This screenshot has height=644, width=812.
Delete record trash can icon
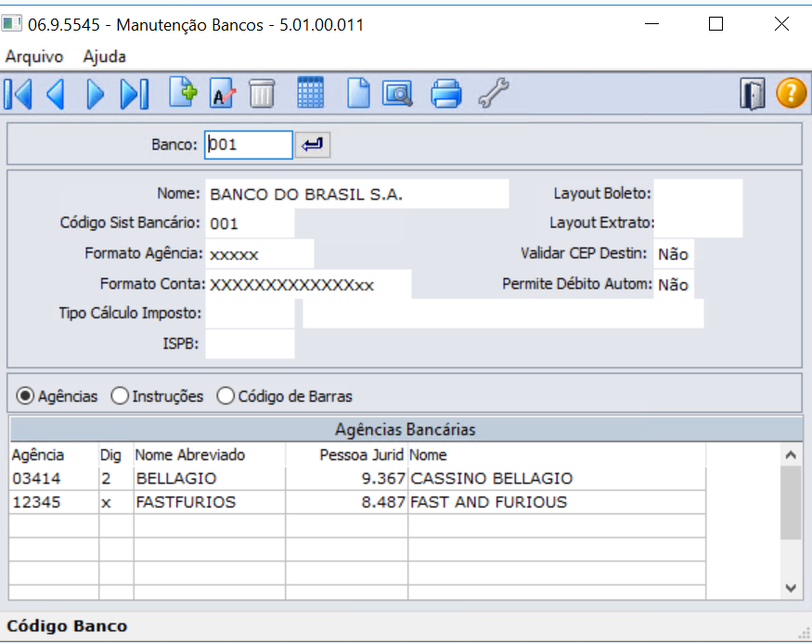(262, 94)
